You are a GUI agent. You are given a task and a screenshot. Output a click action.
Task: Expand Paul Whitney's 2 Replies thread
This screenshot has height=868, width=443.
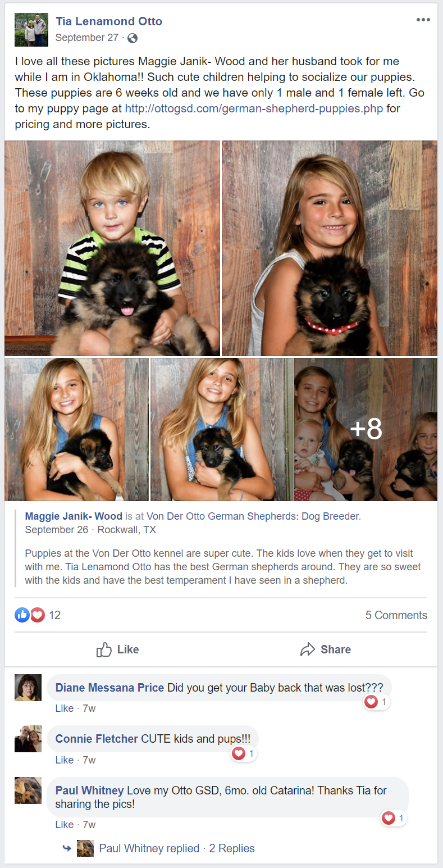pos(232,848)
